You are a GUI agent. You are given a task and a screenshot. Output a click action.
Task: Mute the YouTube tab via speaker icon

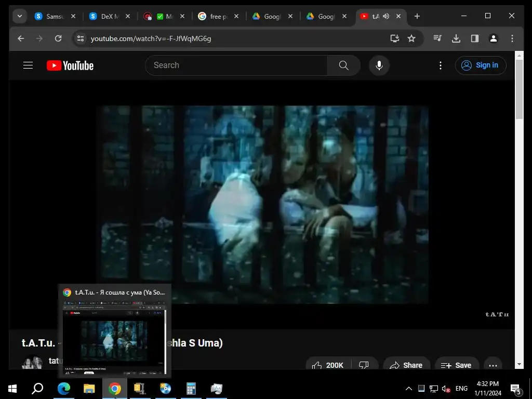tap(386, 16)
